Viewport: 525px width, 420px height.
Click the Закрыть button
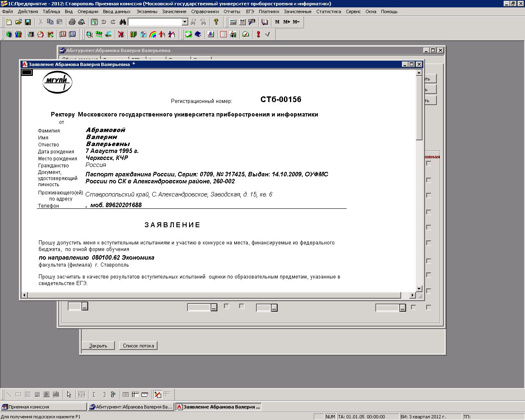(98, 346)
